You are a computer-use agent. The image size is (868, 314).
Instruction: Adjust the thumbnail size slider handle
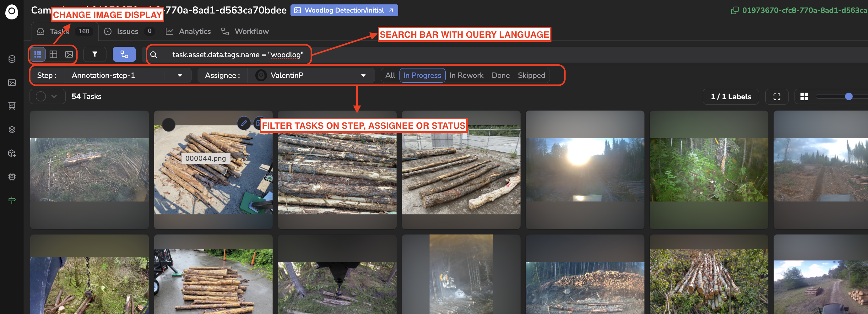coord(849,97)
